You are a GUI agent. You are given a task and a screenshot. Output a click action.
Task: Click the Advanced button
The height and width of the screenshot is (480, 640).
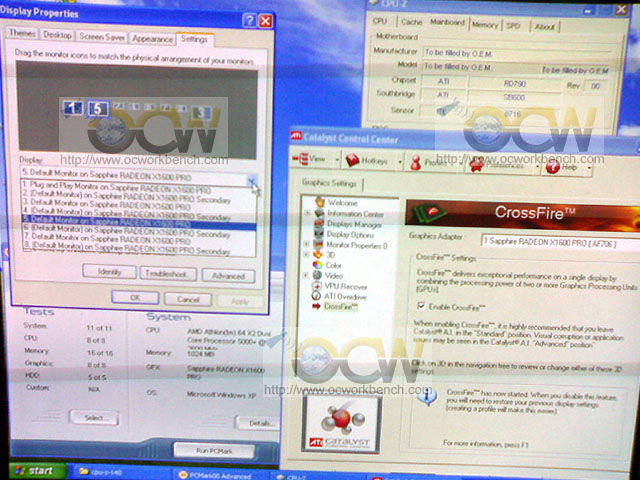pos(228,276)
